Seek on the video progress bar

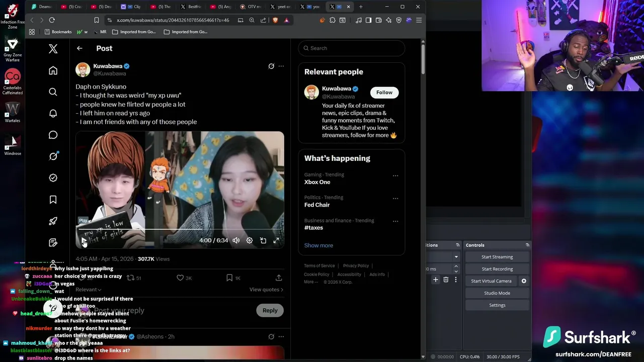[180, 229]
